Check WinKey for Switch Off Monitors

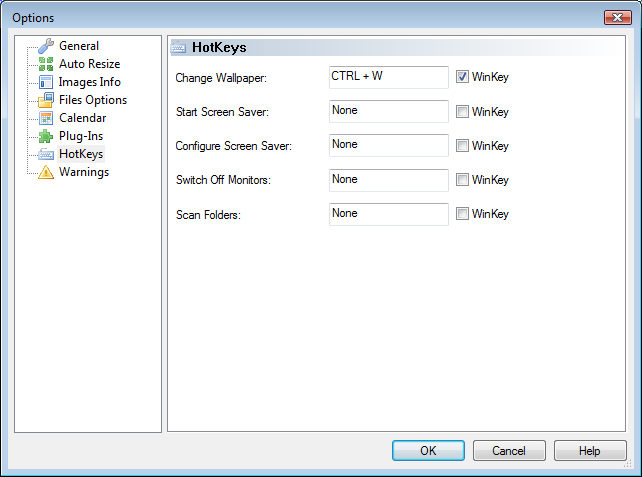click(x=462, y=179)
